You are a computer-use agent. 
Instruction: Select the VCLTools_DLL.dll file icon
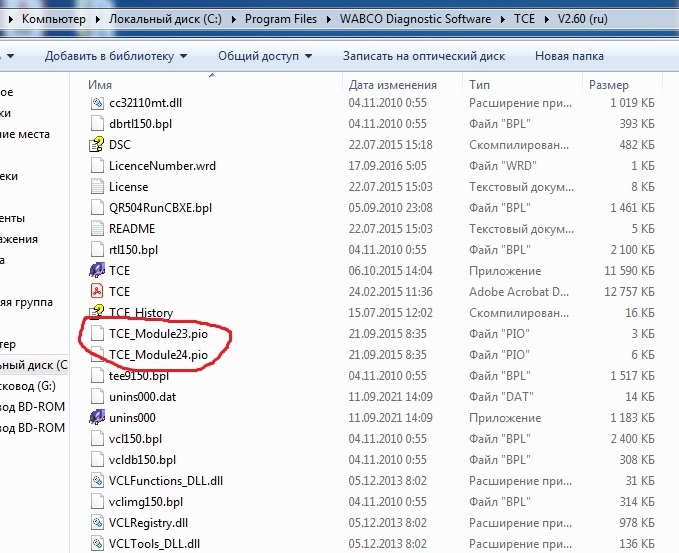pyautogui.click(x=97, y=543)
